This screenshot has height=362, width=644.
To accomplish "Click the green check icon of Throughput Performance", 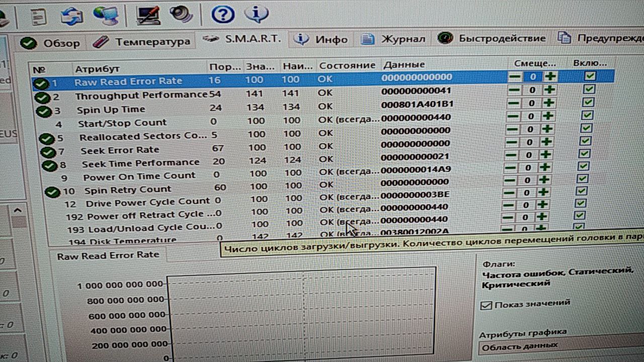I will point(43,98).
